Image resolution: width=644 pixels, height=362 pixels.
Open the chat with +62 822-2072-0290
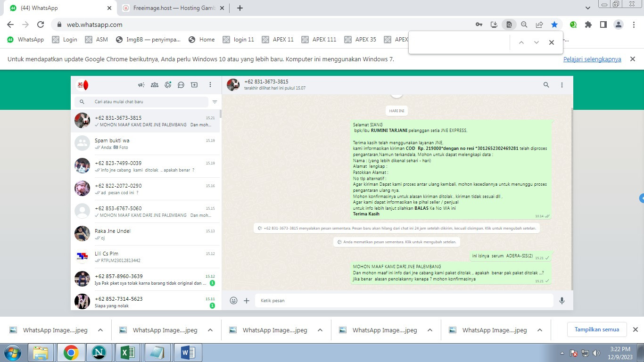[x=145, y=189]
